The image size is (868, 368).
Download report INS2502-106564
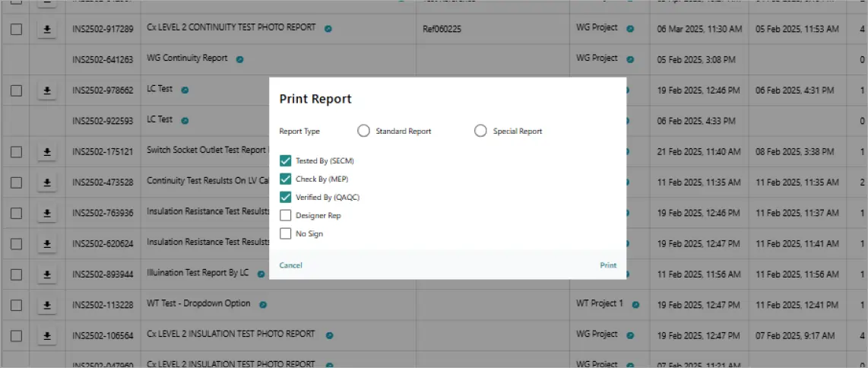pyautogui.click(x=47, y=335)
